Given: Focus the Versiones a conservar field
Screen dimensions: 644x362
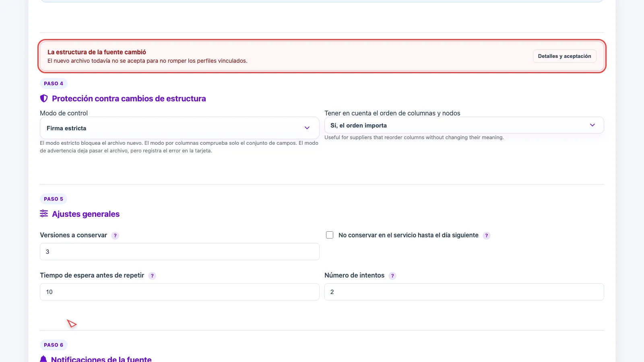Looking at the screenshot, I should tap(180, 251).
